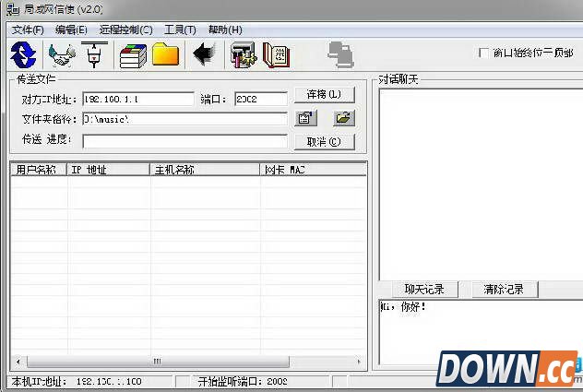583x392 pixels.
Task: Click the yellow folder toolbar icon
Action: click(165, 54)
